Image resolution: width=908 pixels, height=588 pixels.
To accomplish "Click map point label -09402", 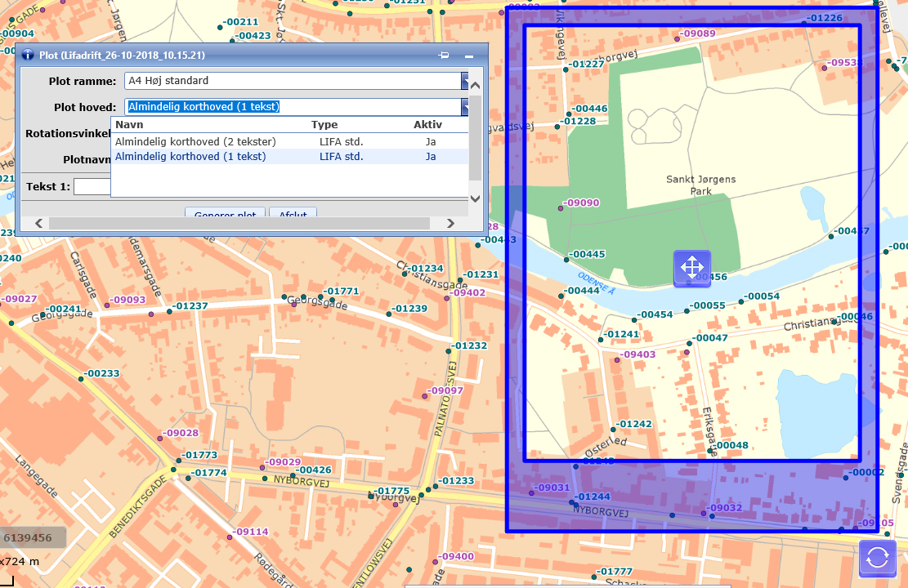I will pyautogui.click(x=468, y=293).
